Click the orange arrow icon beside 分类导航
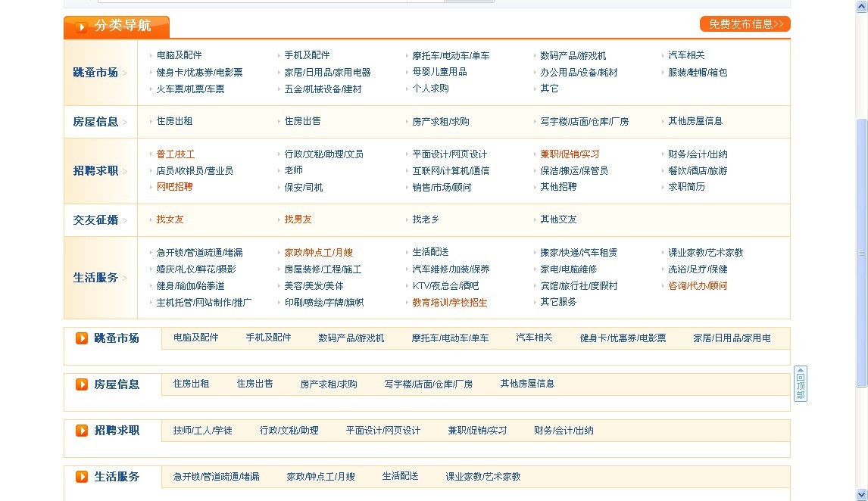Image resolution: width=868 pixels, height=501 pixels. tap(81, 26)
